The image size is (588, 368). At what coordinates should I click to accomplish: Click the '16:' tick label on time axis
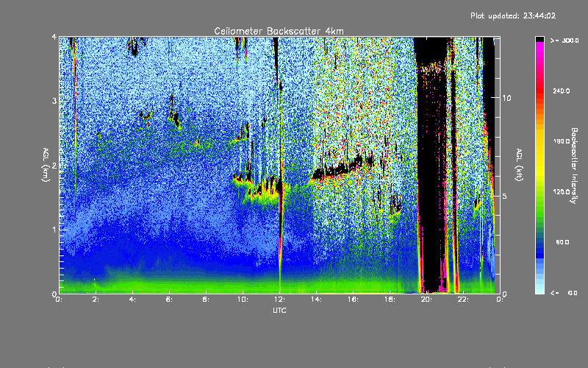tap(353, 300)
